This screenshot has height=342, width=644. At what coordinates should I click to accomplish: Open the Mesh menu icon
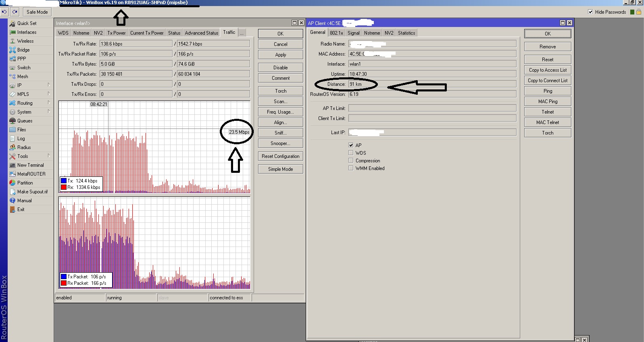pyautogui.click(x=13, y=77)
